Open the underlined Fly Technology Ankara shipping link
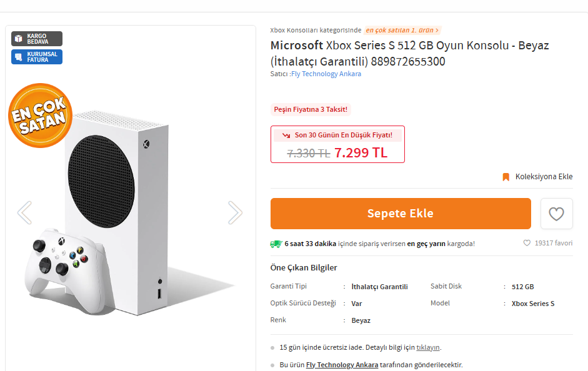This screenshot has width=588, height=371. click(342, 365)
